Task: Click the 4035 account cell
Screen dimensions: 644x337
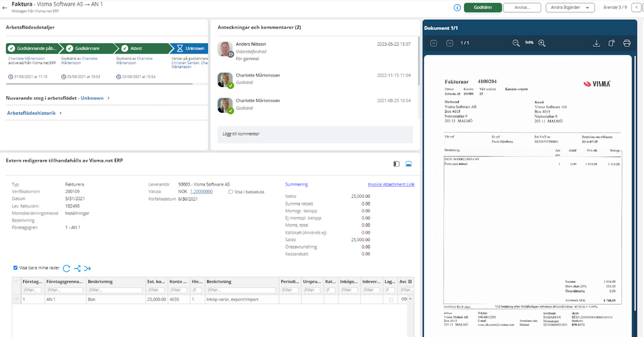Action: 179,299
